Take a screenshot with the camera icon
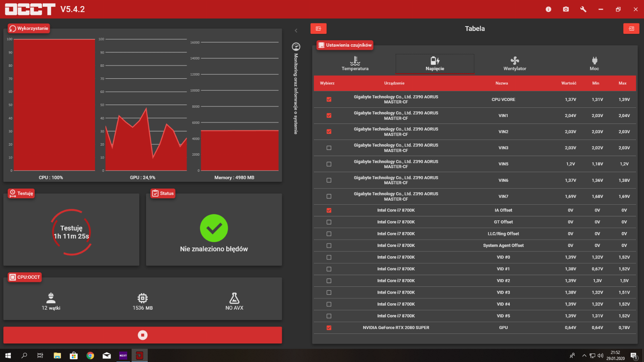644x362 pixels. [x=566, y=9]
